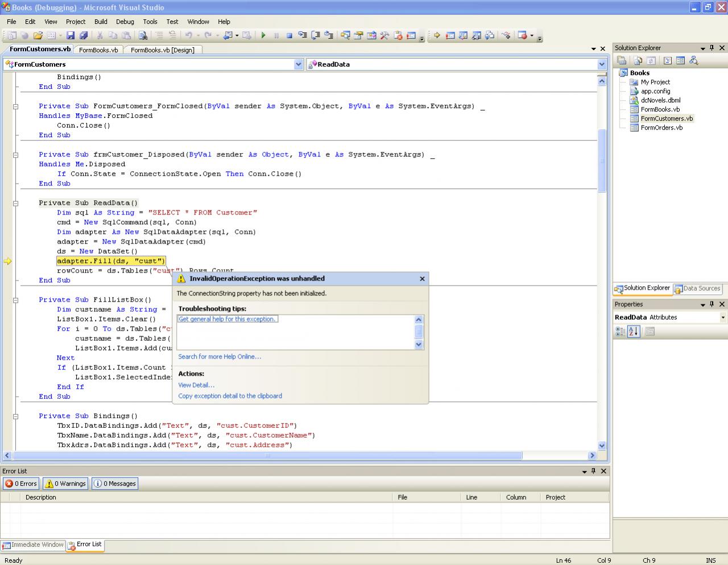Open the Debug menu

click(x=125, y=22)
